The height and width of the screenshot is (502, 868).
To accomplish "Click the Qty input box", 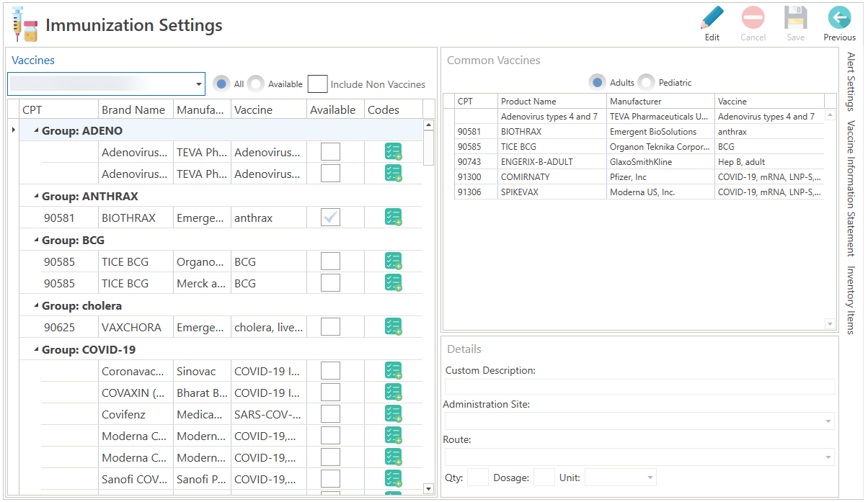I will [x=478, y=477].
